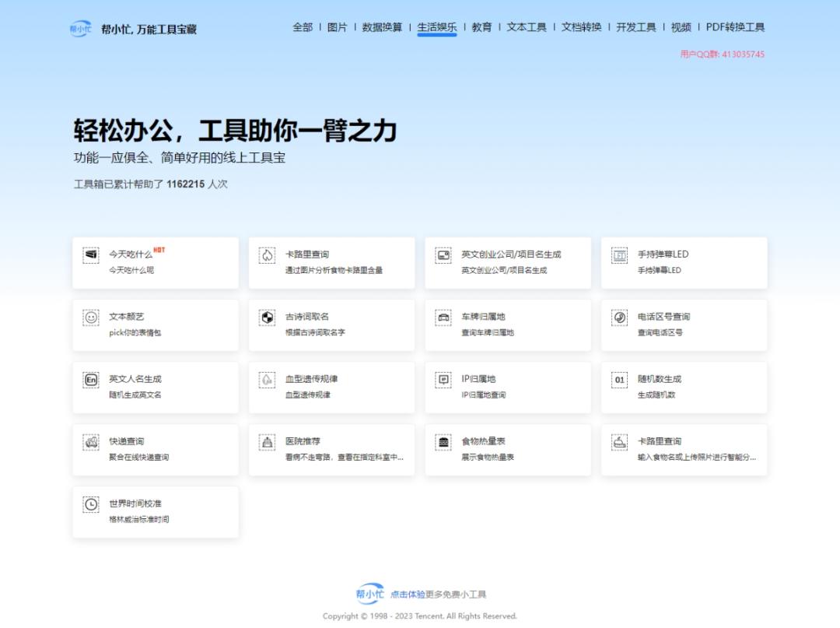The width and height of the screenshot is (840, 628).
Task: Click the 医院推荐 hospital icon
Action: (x=267, y=441)
